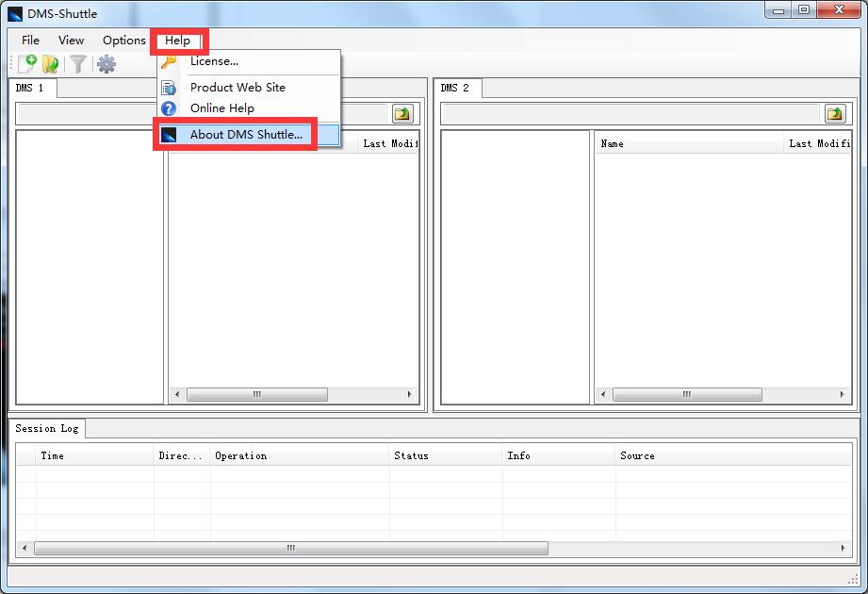Click the DMS-Shuttle title bar icon
This screenshot has width=868, height=594.
[x=15, y=14]
